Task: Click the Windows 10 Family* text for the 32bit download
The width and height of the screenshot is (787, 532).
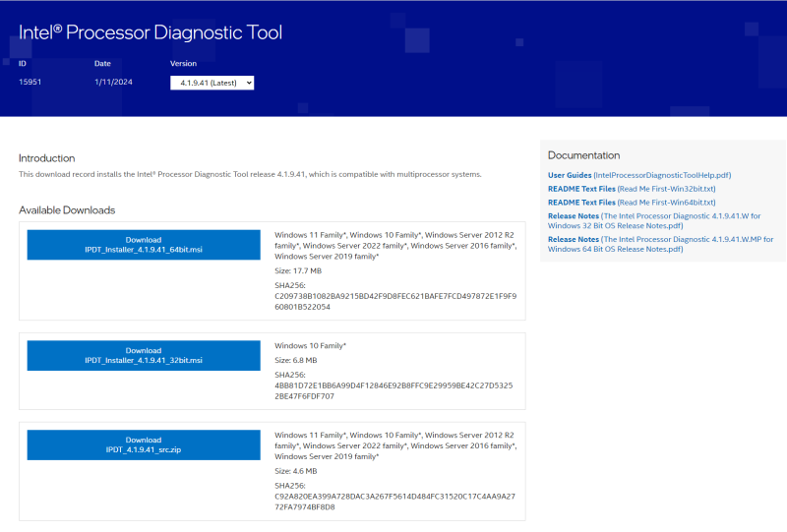Action: point(310,346)
